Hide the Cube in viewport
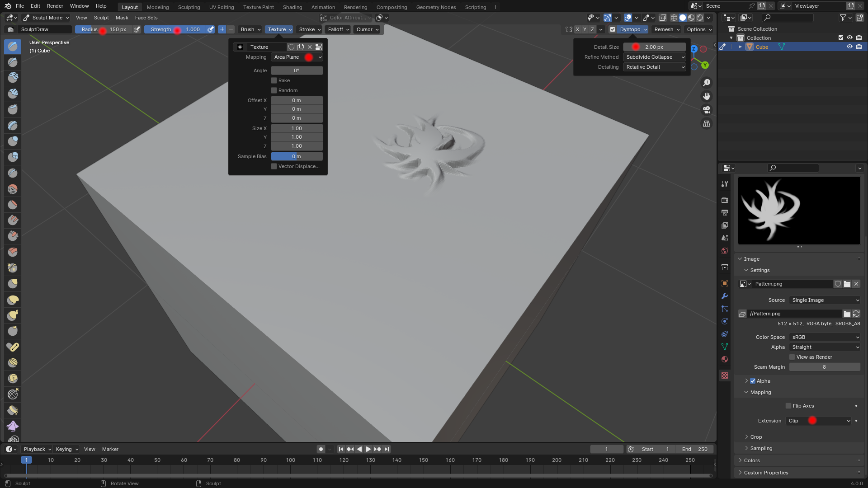The image size is (868, 488). [x=849, y=47]
